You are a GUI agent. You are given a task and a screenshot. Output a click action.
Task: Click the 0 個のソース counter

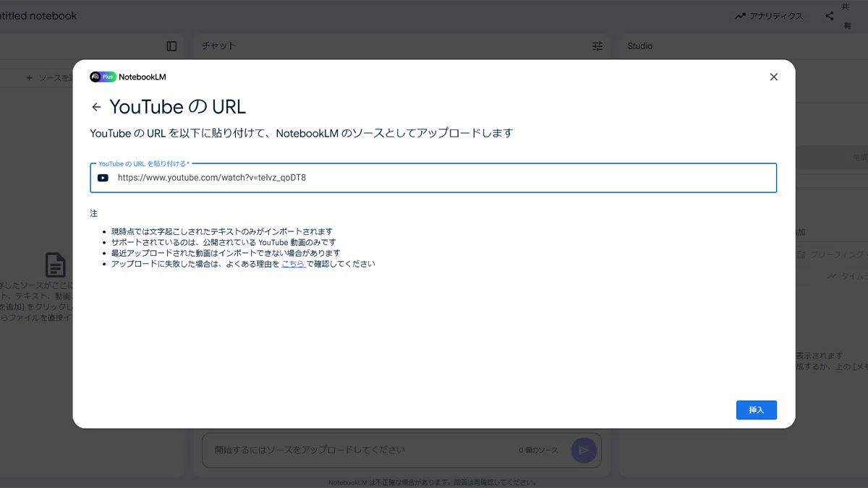[539, 450]
